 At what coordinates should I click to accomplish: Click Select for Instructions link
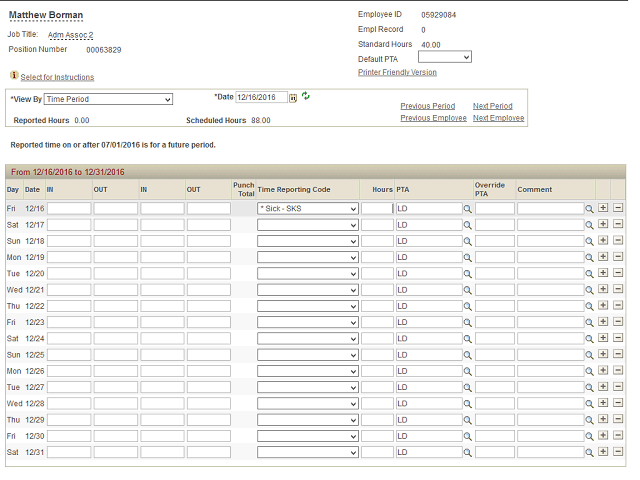pyautogui.click(x=57, y=77)
